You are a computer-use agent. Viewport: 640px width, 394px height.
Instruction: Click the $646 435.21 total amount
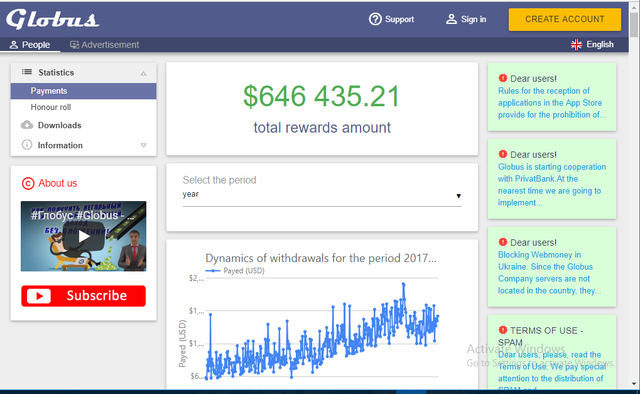coord(322,96)
